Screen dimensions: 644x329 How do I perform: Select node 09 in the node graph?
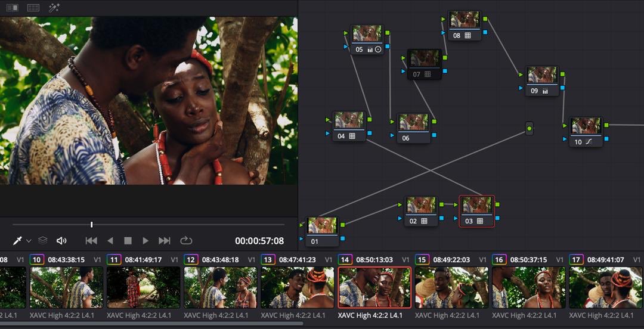pyautogui.click(x=542, y=81)
